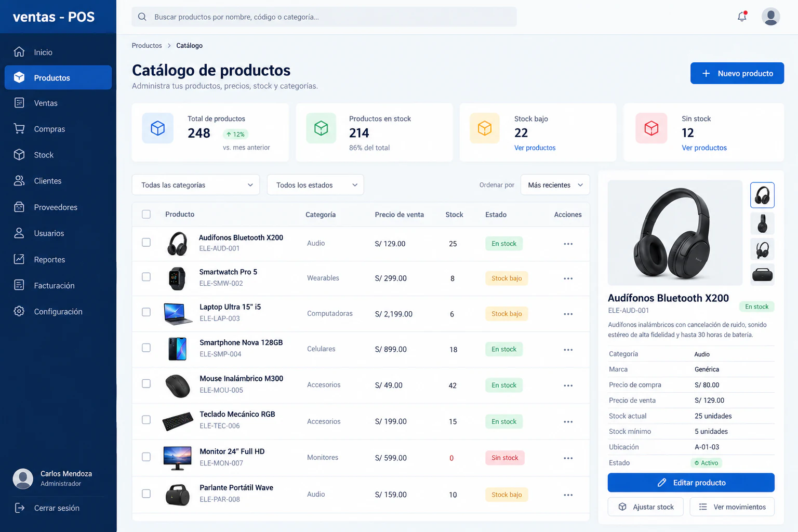This screenshot has height=532, width=798.
Task: Open the Todos los estados dropdown
Action: coord(315,185)
